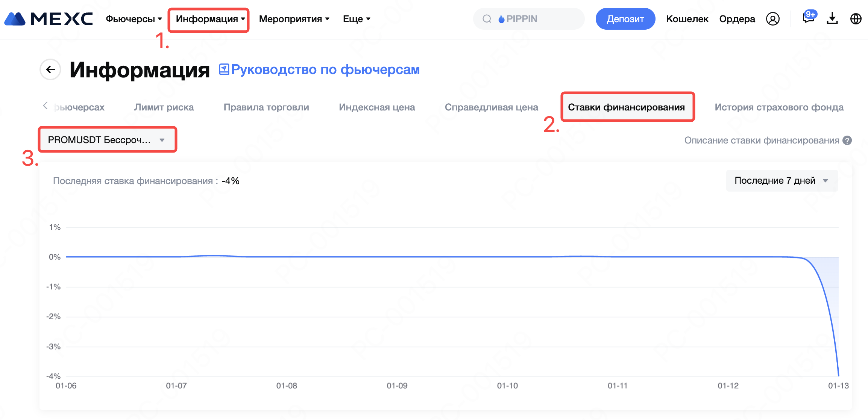Open Руководство по фьючерсам link
This screenshot has width=868, height=420.
coord(325,69)
